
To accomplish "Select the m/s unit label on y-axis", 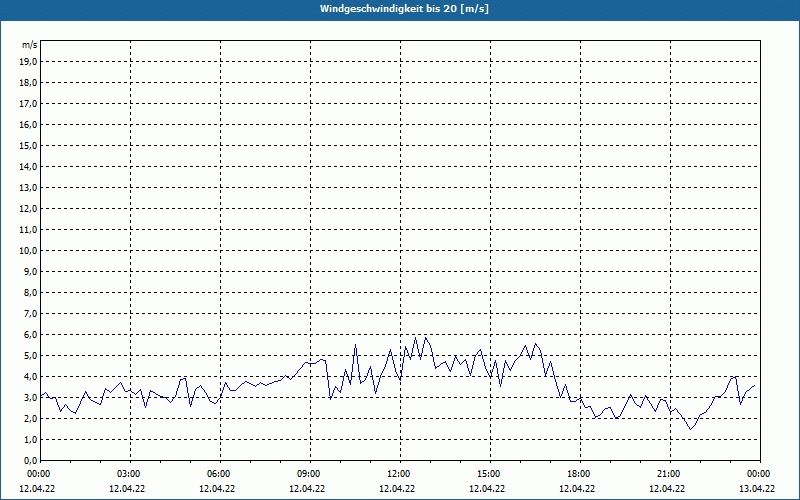I will (30, 45).
